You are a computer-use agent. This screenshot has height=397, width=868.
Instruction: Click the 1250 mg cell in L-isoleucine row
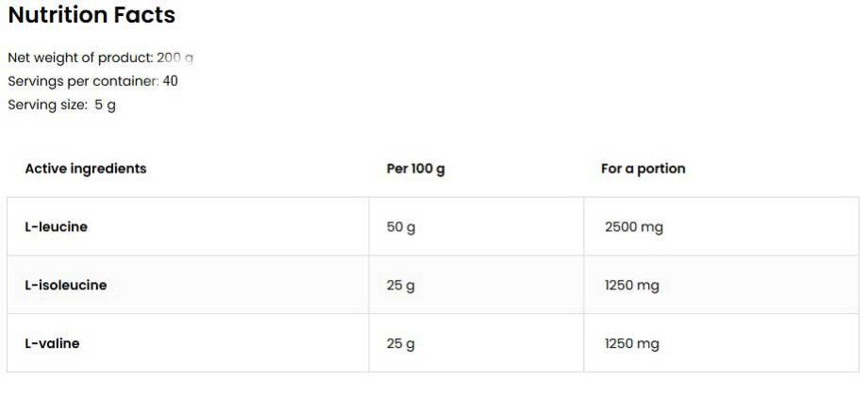click(x=632, y=286)
